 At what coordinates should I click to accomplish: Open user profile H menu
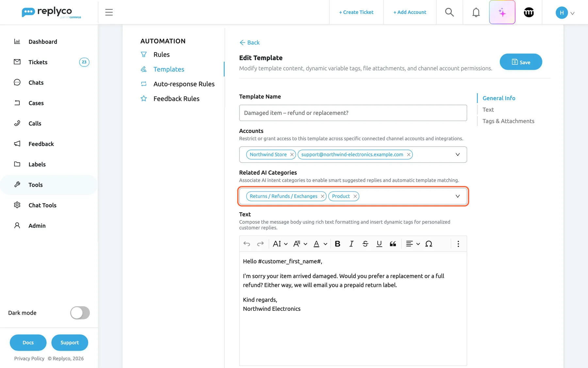click(x=565, y=13)
